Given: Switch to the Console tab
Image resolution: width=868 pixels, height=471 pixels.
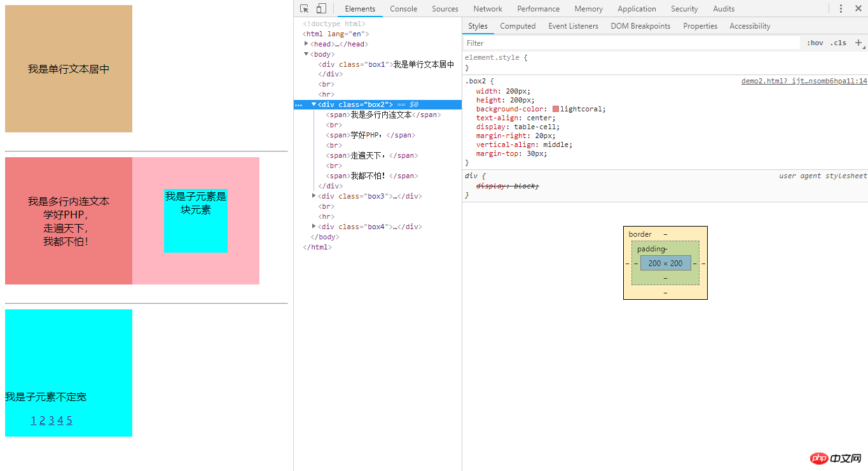Looking at the screenshot, I should [404, 9].
